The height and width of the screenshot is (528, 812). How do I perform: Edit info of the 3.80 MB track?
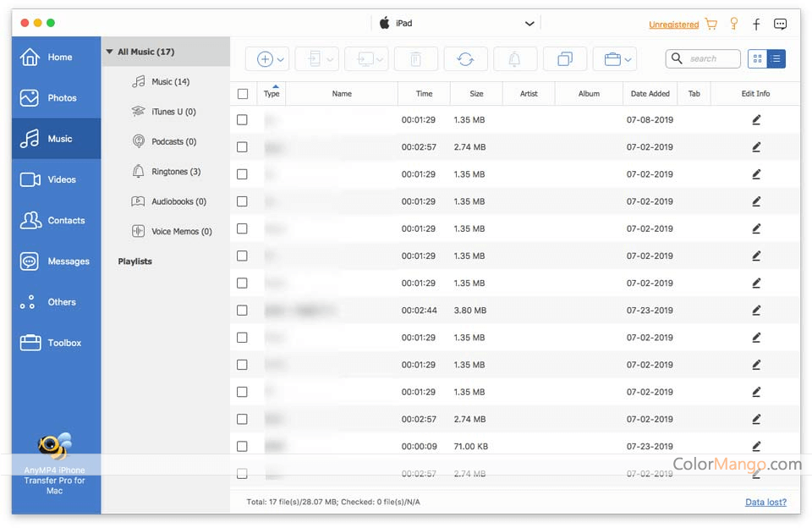point(756,311)
